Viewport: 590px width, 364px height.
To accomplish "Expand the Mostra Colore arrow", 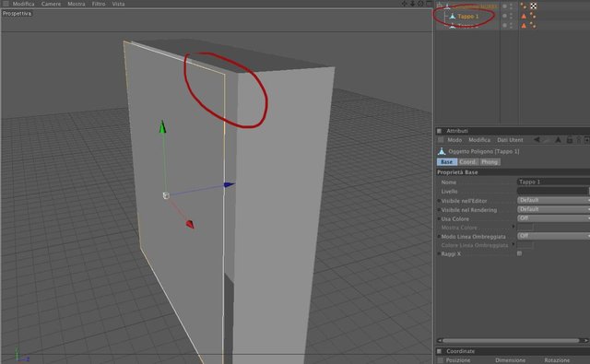I will (513, 227).
